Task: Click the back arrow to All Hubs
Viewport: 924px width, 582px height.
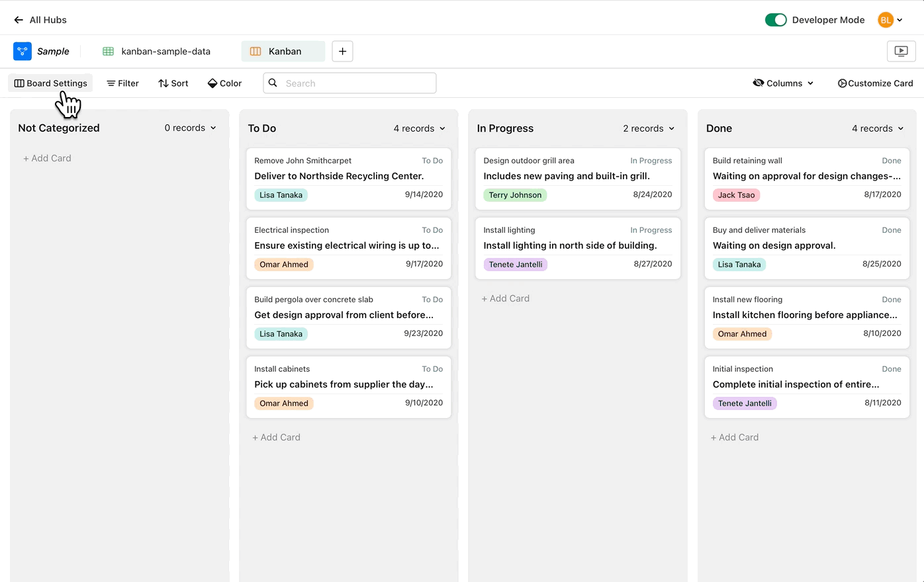Action: [19, 20]
